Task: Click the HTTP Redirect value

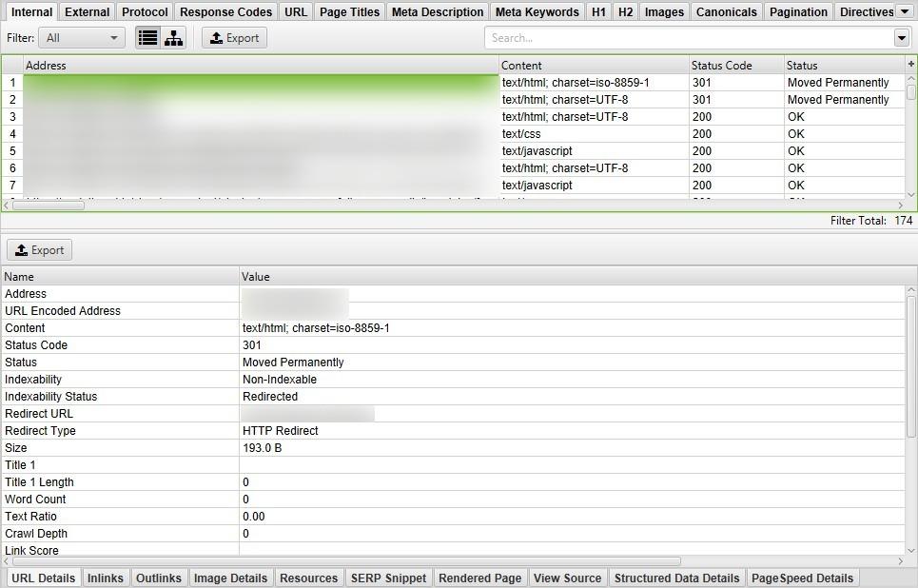Action: pos(280,430)
